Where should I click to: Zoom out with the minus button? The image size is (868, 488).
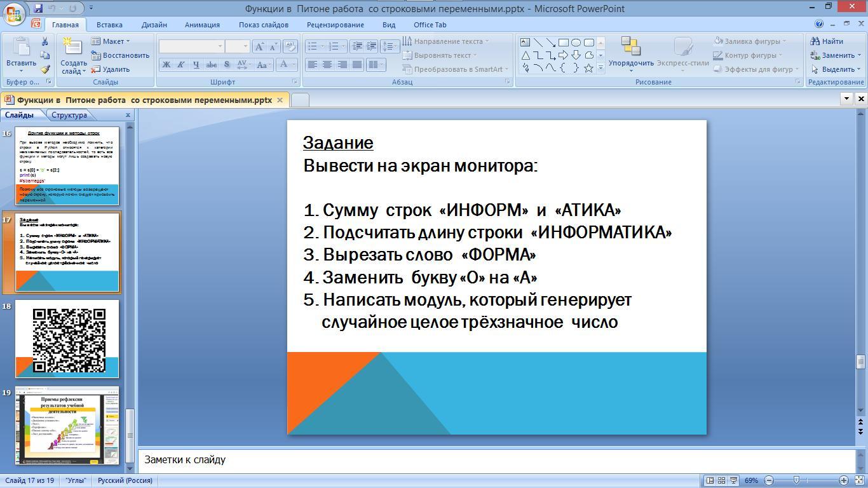(x=769, y=480)
